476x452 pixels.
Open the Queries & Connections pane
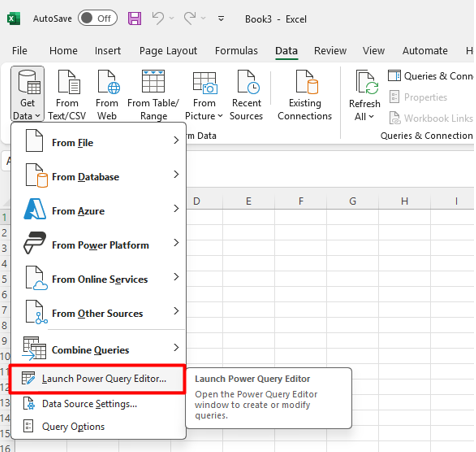(431, 76)
